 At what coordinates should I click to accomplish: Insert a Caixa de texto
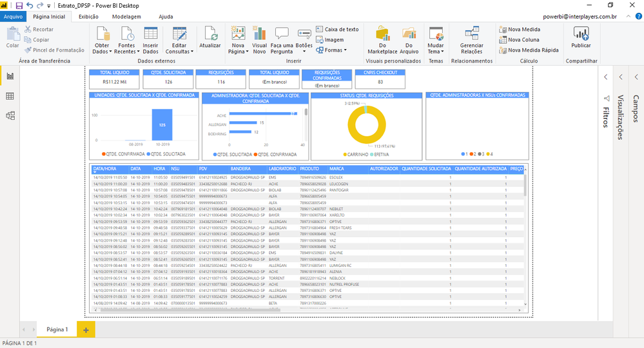click(x=337, y=29)
